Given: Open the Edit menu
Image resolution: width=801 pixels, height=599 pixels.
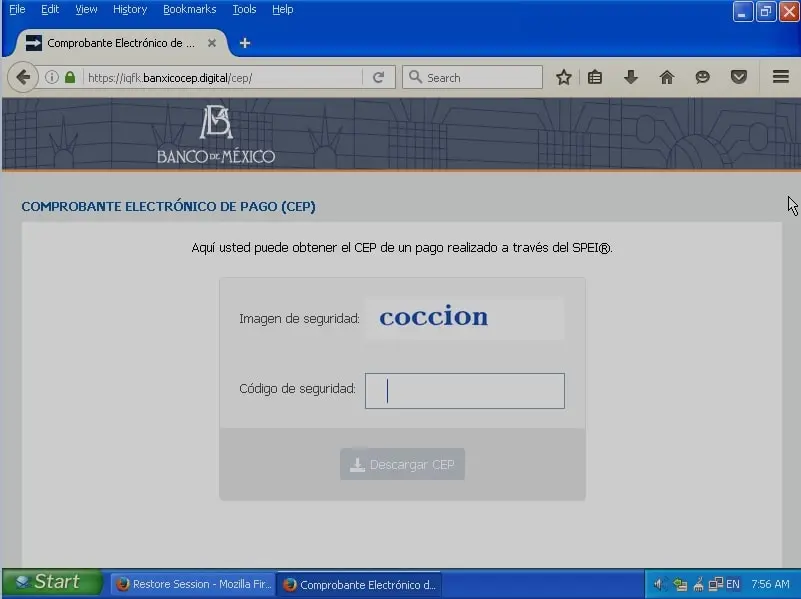Looking at the screenshot, I should (x=50, y=9).
